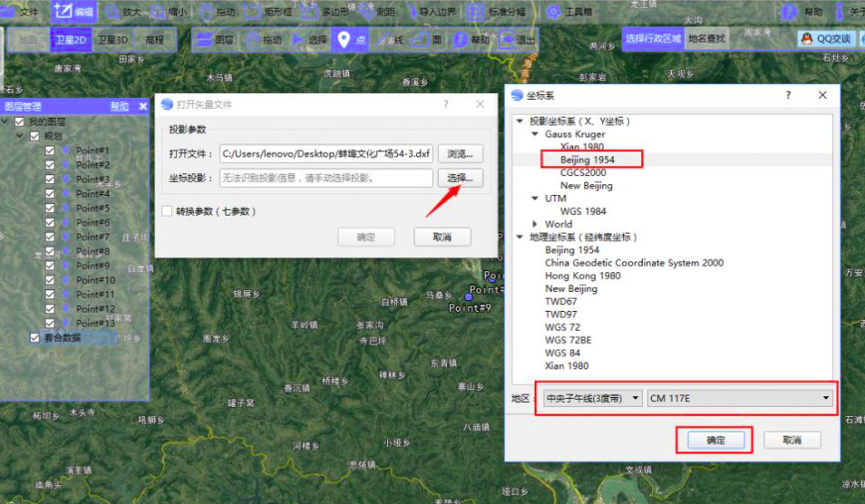
Task: Open the 中央子午线(3度带) dropdown
Action: click(x=592, y=398)
